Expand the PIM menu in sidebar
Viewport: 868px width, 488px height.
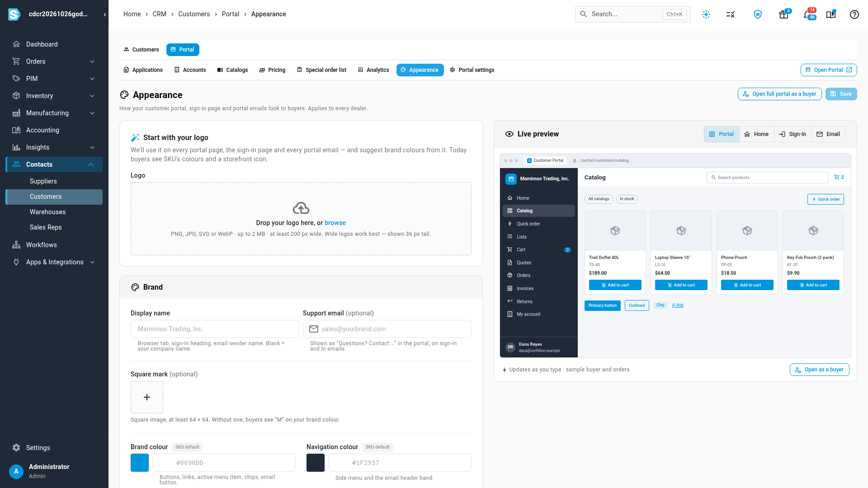(92, 79)
